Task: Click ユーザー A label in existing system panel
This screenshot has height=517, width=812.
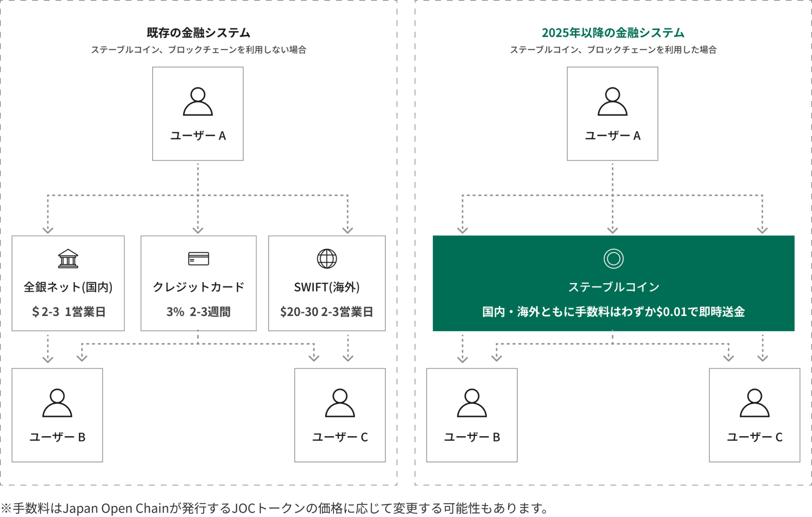Action: (x=198, y=136)
